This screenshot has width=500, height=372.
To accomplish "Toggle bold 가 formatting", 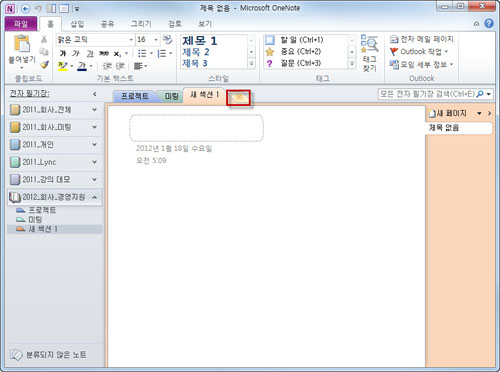I will 63,53.
